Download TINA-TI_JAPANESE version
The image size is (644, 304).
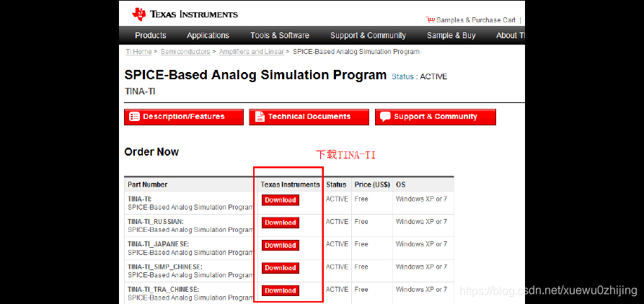[x=281, y=246]
